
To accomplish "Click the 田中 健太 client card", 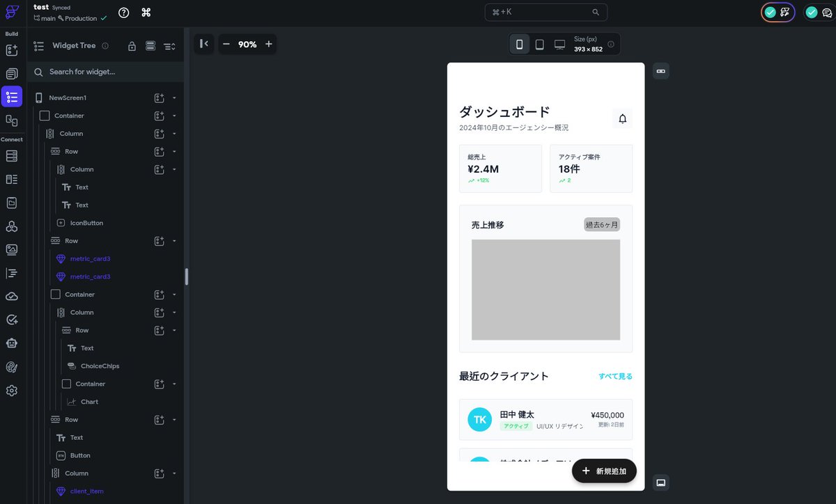I will 545,420.
